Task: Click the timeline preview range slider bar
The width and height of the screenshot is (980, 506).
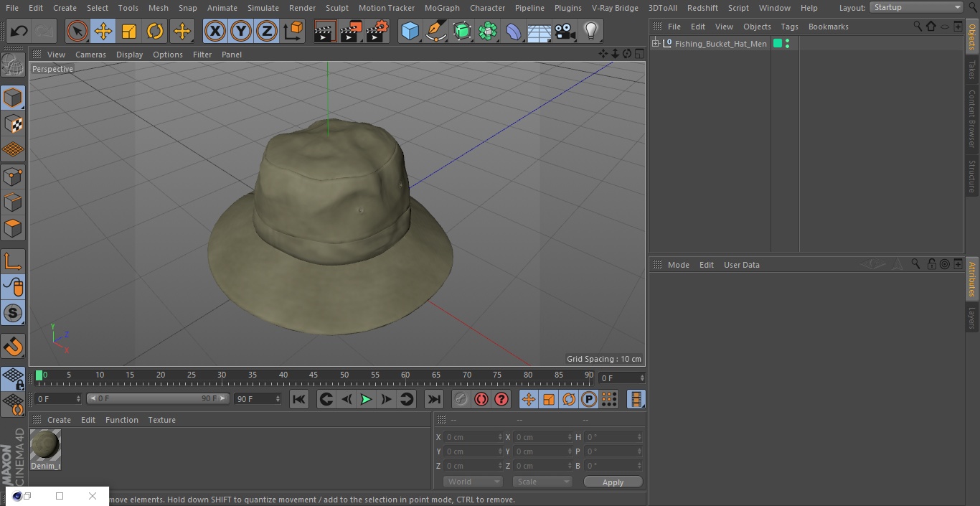Action: 158,398
